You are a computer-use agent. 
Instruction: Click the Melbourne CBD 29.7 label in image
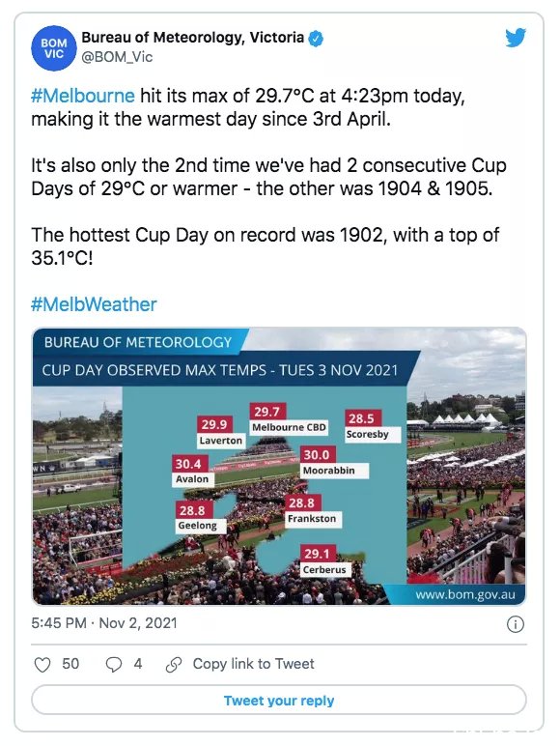click(289, 419)
